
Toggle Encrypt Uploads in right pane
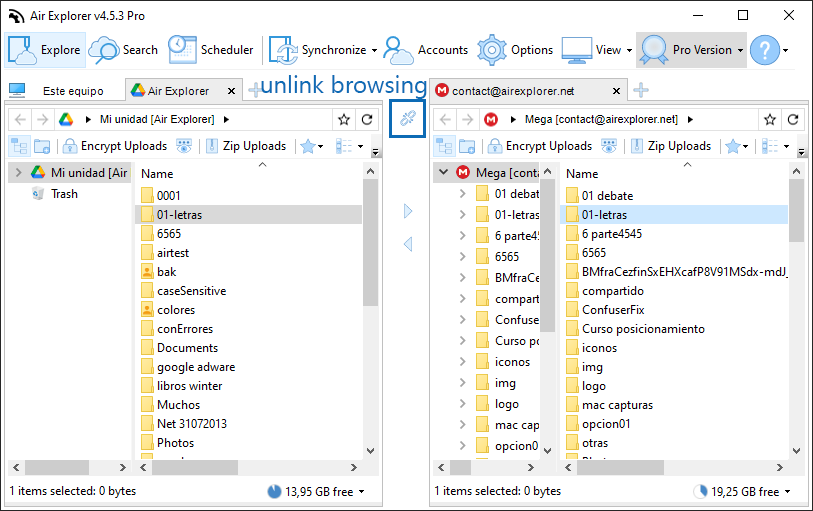click(x=540, y=146)
